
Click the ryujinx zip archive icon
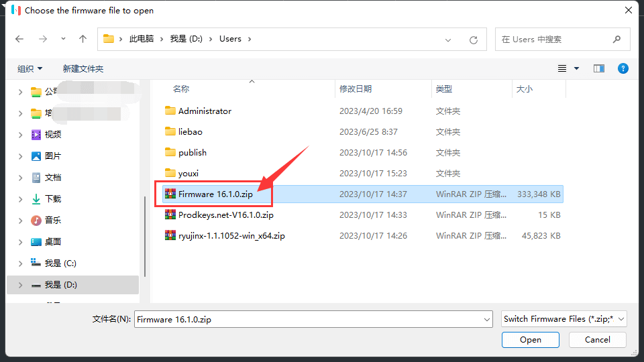(x=170, y=235)
